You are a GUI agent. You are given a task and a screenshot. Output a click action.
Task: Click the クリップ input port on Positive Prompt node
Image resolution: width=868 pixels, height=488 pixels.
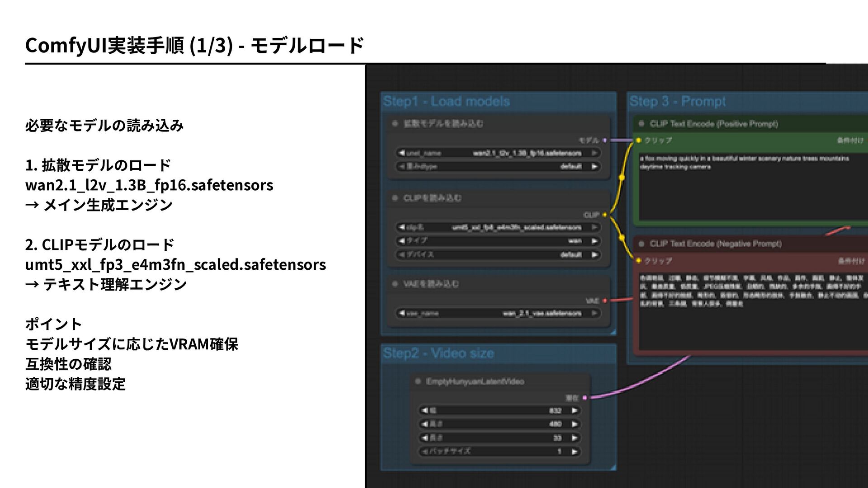pyautogui.click(x=638, y=140)
